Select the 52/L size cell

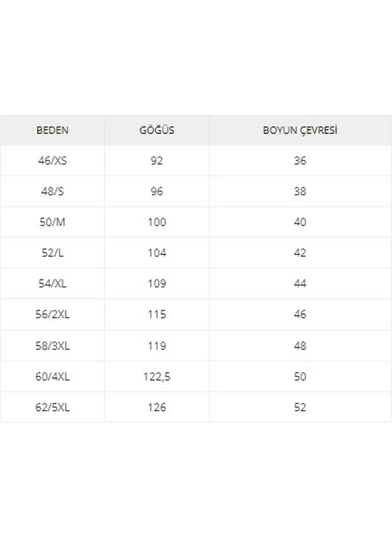(52, 253)
